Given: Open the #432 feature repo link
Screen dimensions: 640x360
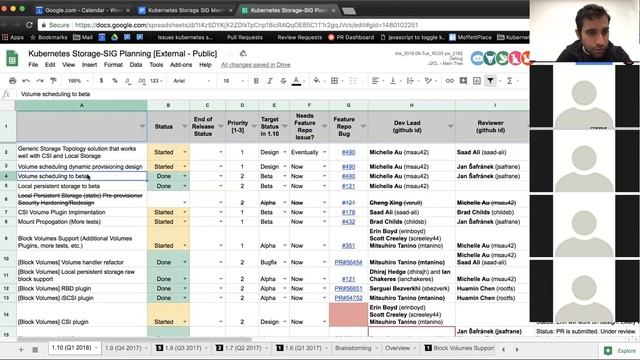Looking at the screenshot, I should pyautogui.click(x=348, y=222).
